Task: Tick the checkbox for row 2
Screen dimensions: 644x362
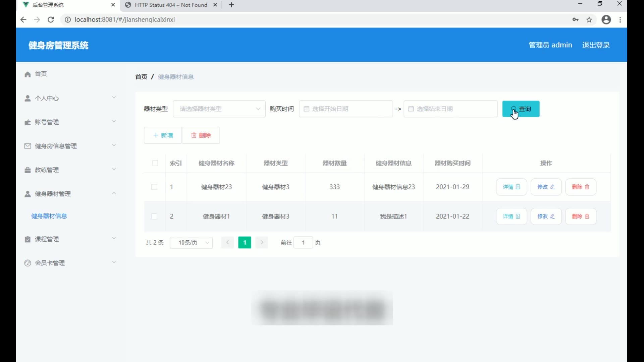Action: point(154,217)
